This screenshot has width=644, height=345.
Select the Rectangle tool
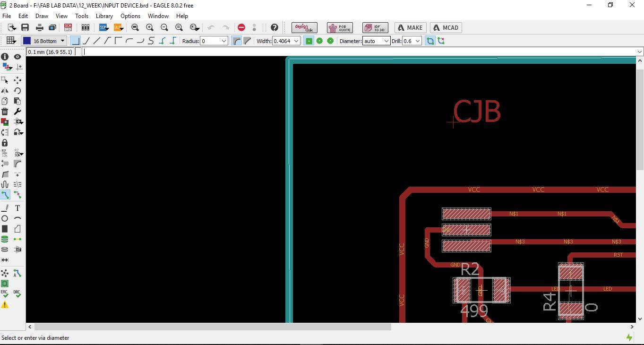point(5,229)
